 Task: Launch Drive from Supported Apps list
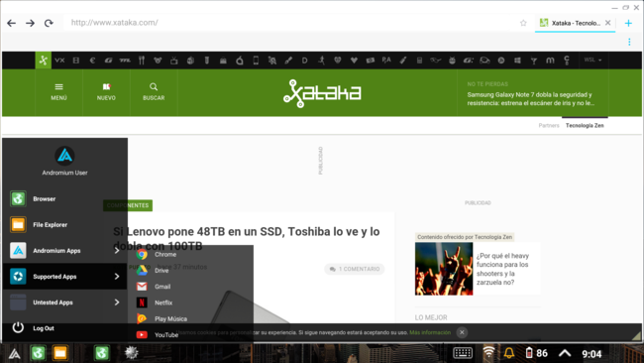pyautogui.click(x=190, y=271)
